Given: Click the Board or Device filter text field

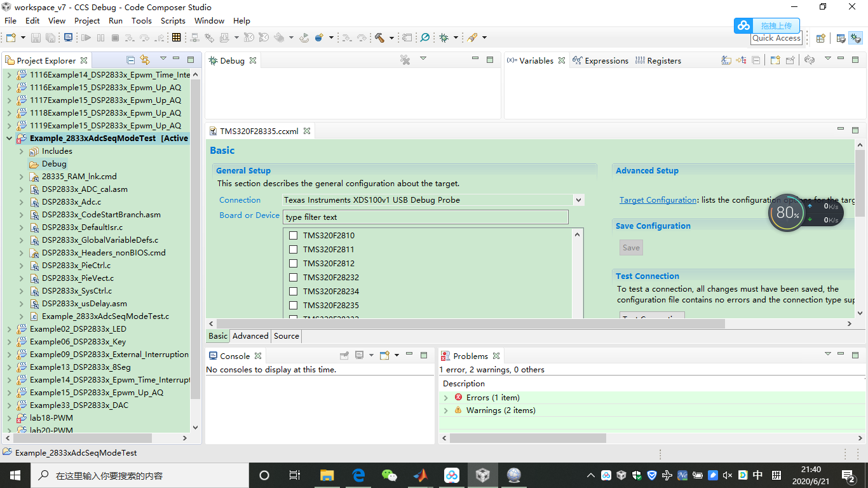Looking at the screenshot, I should (x=426, y=217).
